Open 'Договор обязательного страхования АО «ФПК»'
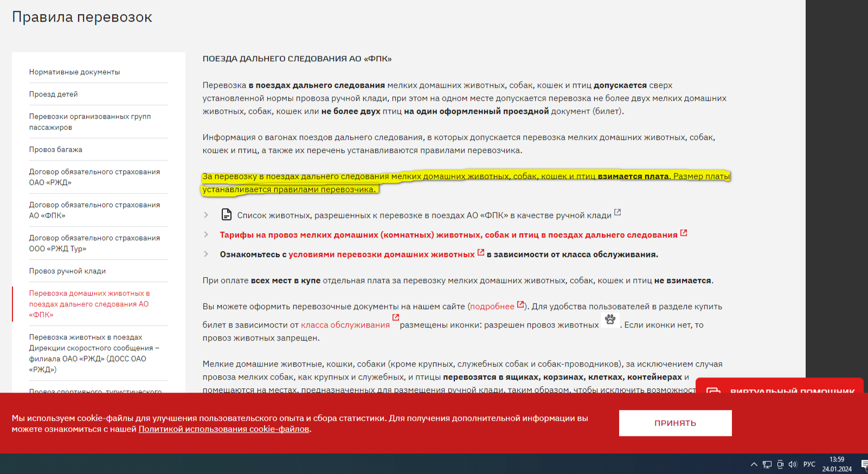The height and width of the screenshot is (474, 868). pyautogui.click(x=94, y=210)
